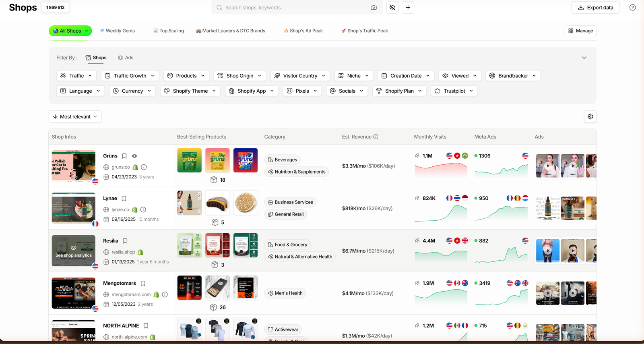The width and height of the screenshot is (644, 344).
Task: Open the help question-mark icon
Action: 633,7
